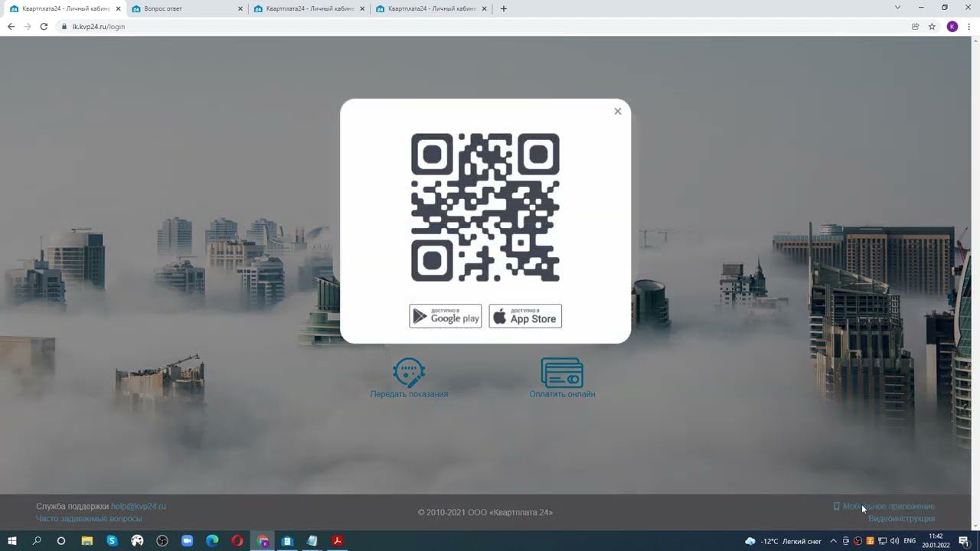Go back to previous page
The width and height of the screenshot is (980, 551).
tap(11, 26)
